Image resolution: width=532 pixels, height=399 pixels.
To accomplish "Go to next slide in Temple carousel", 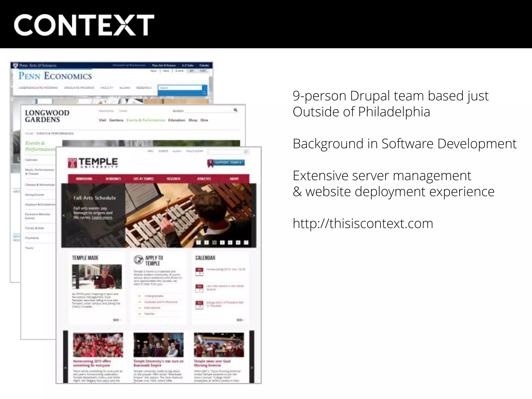I will point(254,215).
